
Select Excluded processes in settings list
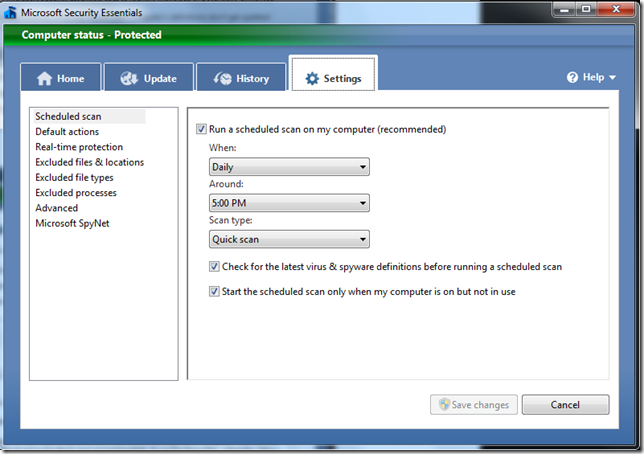pyautogui.click(x=76, y=193)
